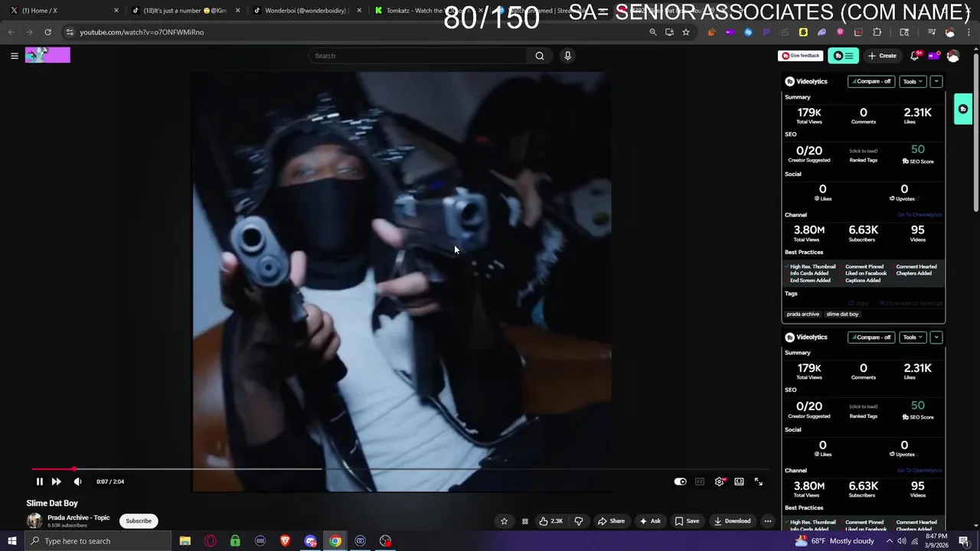This screenshot has height=551, width=980.
Task: Click to load Ranked Tags in top panel
Action: [x=864, y=151]
